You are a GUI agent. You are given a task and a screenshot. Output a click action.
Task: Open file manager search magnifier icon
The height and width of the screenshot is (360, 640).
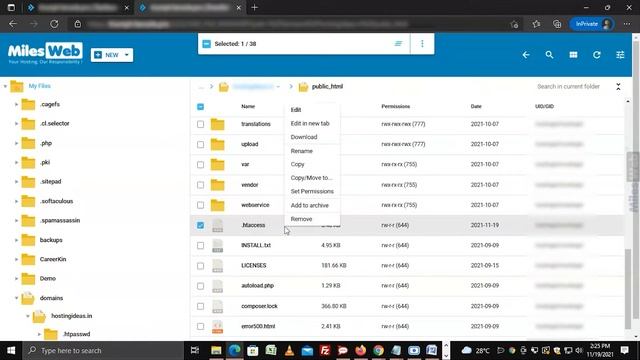pos(549,55)
